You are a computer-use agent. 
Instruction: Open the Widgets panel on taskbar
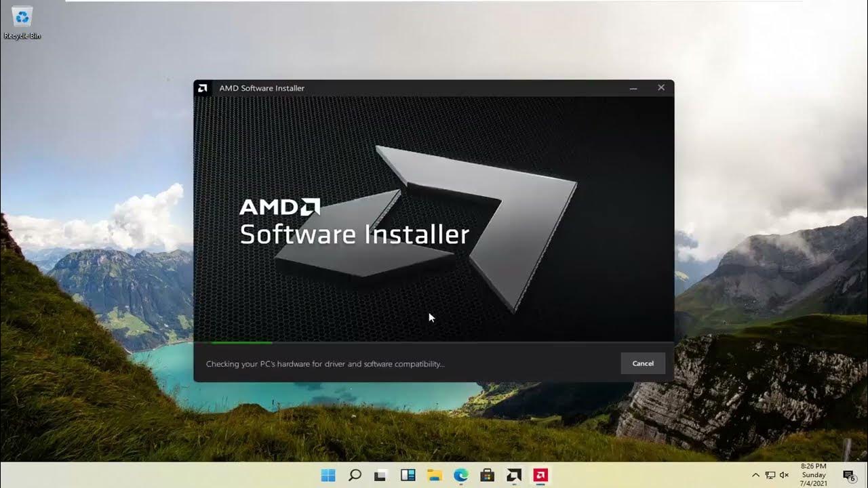pyautogui.click(x=408, y=475)
